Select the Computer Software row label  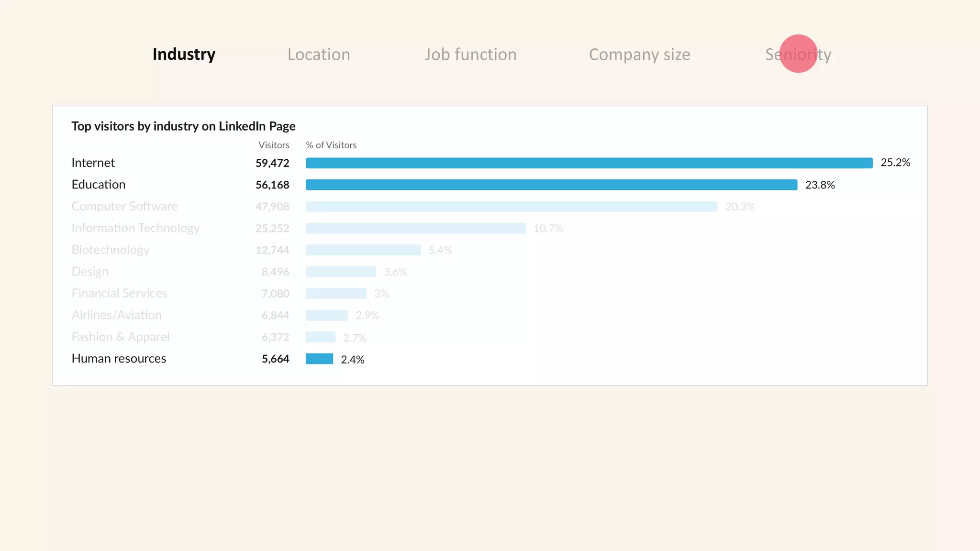[124, 206]
